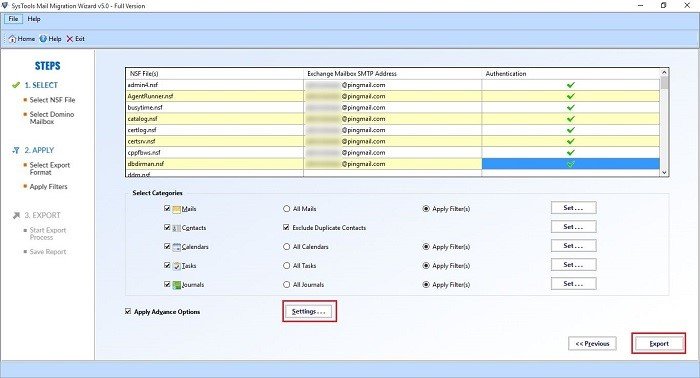
Task: Click the Contacts category icon
Action: coord(177,228)
